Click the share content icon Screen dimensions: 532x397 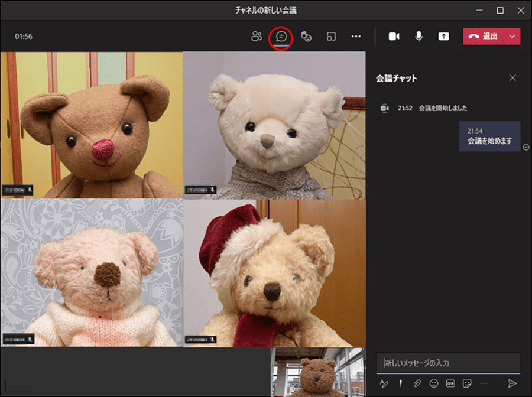coord(443,37)
